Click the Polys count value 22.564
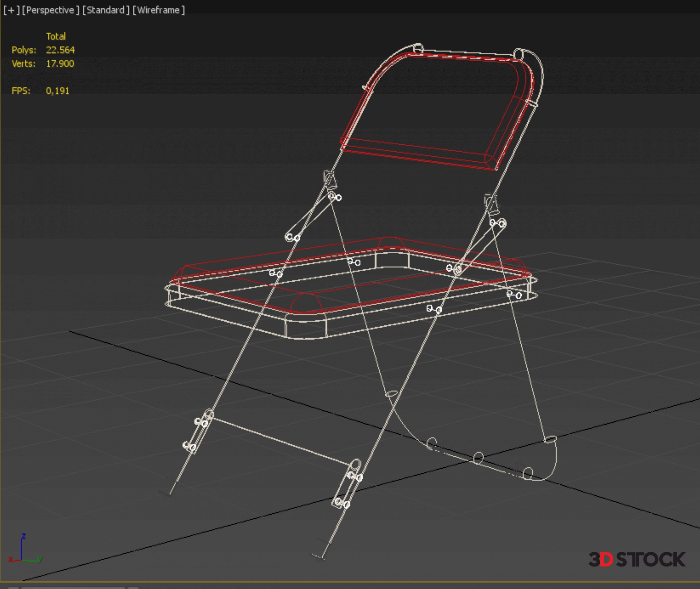 click(60, 50)
